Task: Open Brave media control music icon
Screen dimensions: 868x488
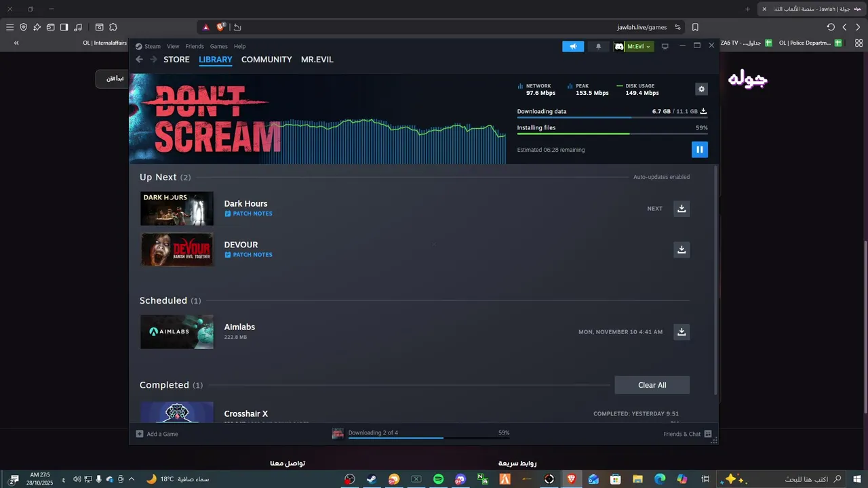Action: [x=78, y=27]
